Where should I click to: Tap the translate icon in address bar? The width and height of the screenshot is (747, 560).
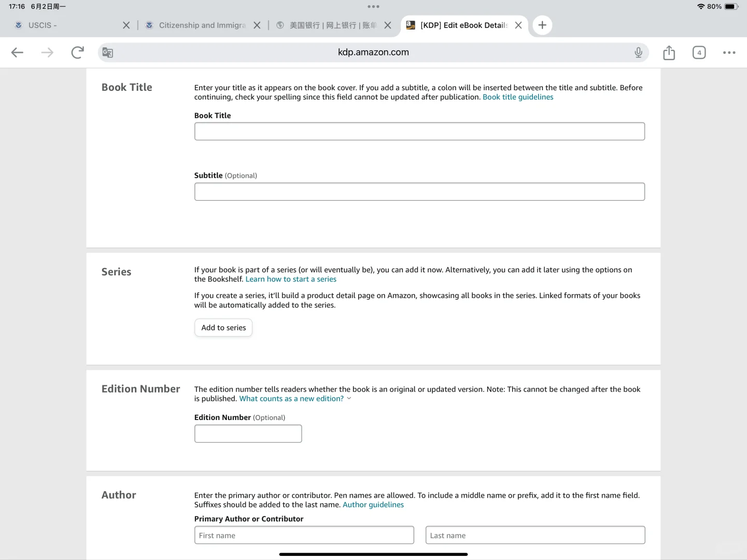(x=108, y=52)
